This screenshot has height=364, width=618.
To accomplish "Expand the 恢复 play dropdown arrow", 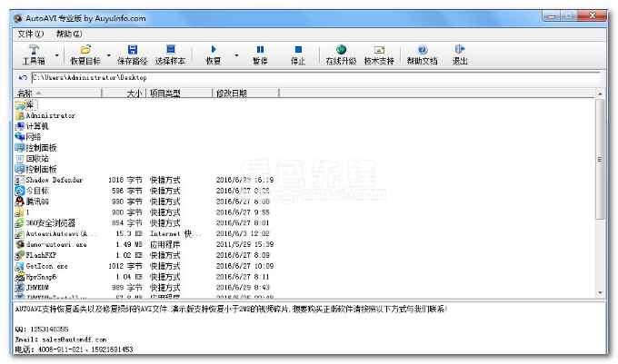I will tap(236, 55).
